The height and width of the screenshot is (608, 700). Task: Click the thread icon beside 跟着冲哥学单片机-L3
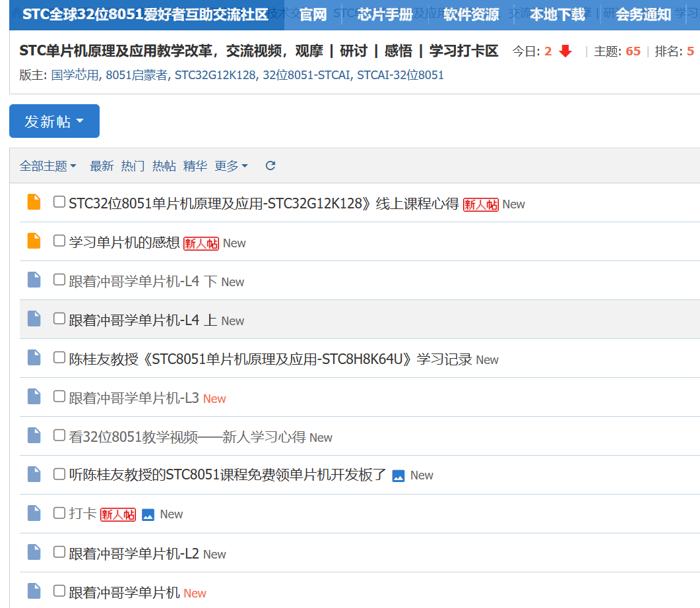coord(34,396)
